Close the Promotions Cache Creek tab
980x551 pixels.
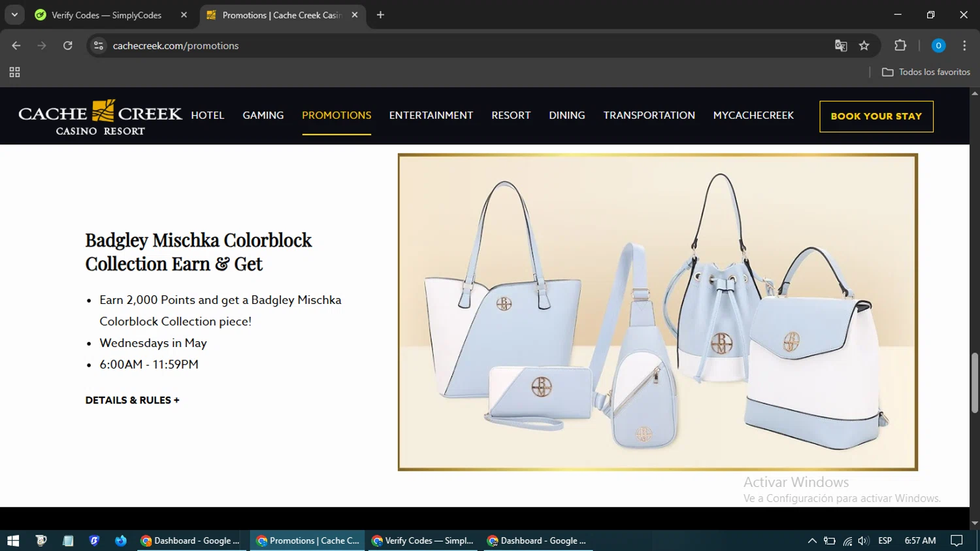tap(355, 15)
